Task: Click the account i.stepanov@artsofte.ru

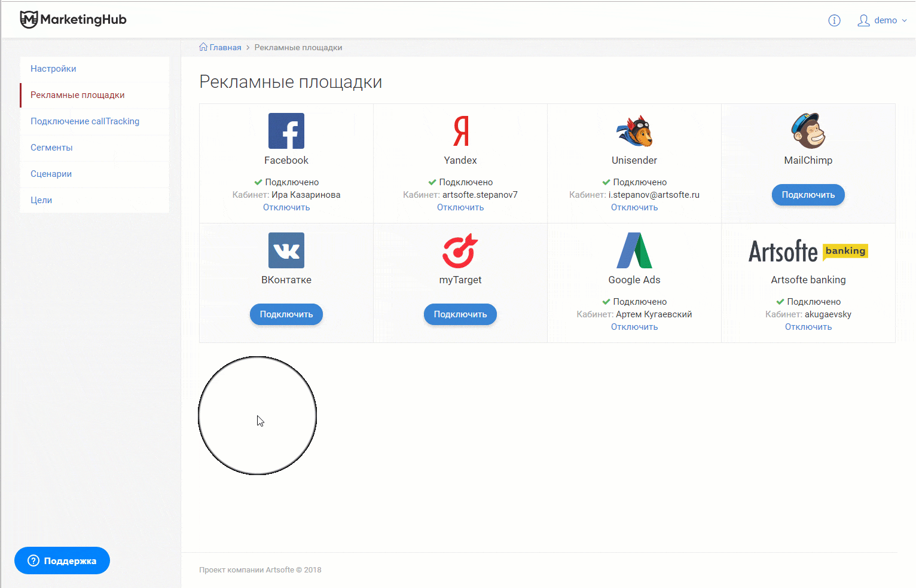Action: (654, 195)
